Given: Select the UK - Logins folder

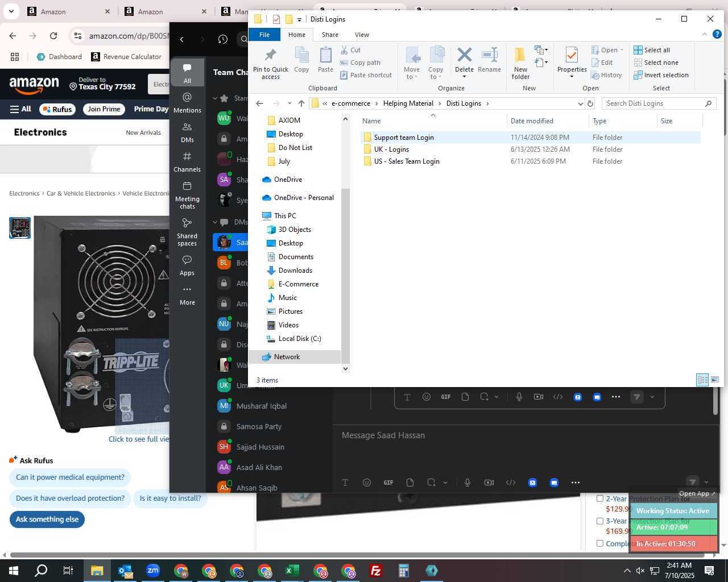Looking at the screenshot, I should (530, 149).
